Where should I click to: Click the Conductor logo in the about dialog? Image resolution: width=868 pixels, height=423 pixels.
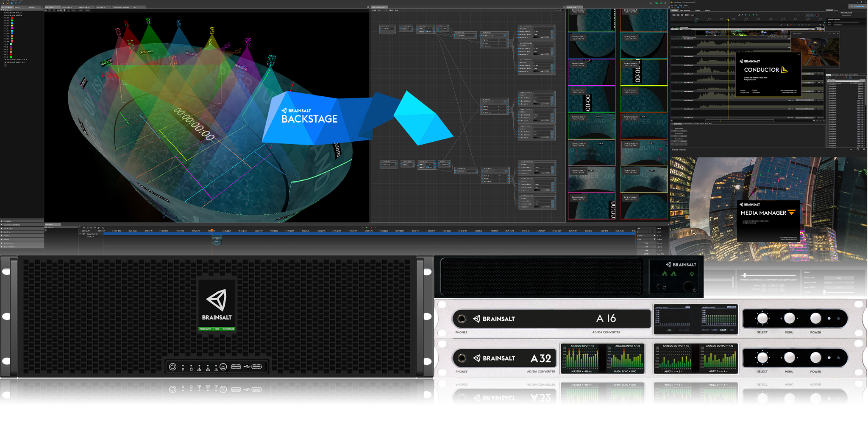[785, 70]
